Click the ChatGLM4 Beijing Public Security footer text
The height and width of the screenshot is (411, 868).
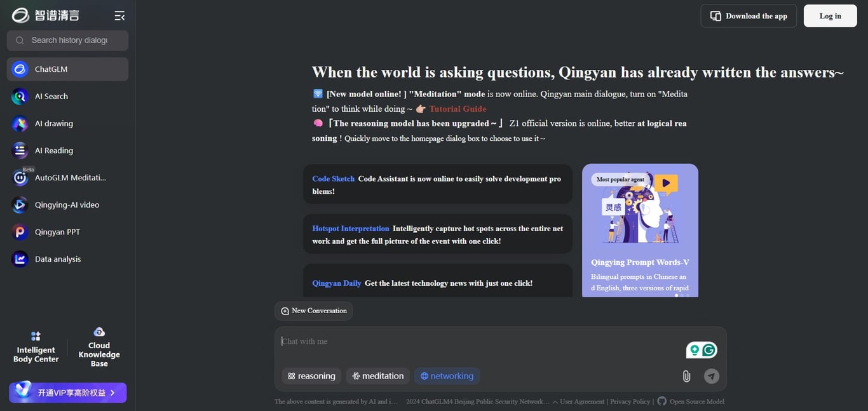pyautogui.click(x=477, y=401)
